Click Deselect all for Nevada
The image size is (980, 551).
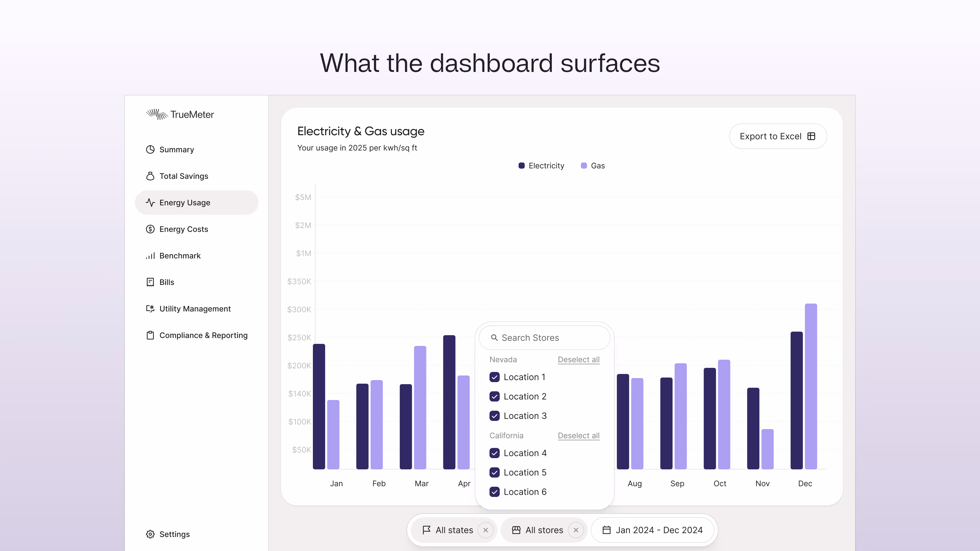[x=578, y=360]
